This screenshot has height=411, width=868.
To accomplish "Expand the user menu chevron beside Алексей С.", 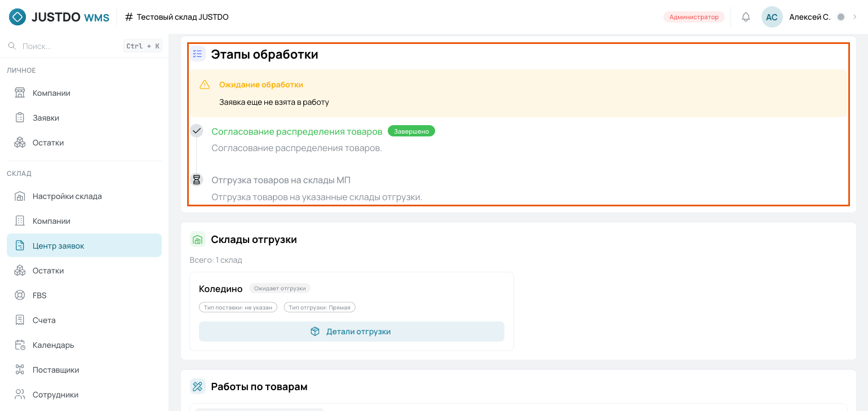I will click(854, 17).
